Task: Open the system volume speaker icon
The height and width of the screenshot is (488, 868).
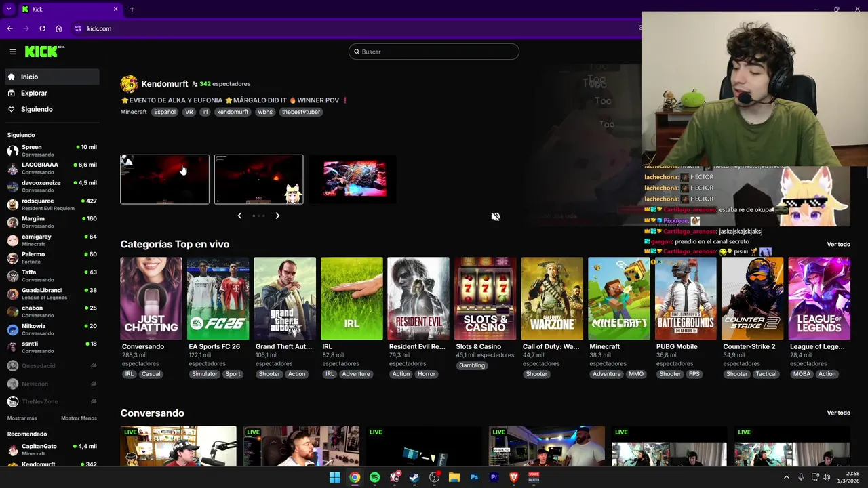Action: tap(826, 477)
